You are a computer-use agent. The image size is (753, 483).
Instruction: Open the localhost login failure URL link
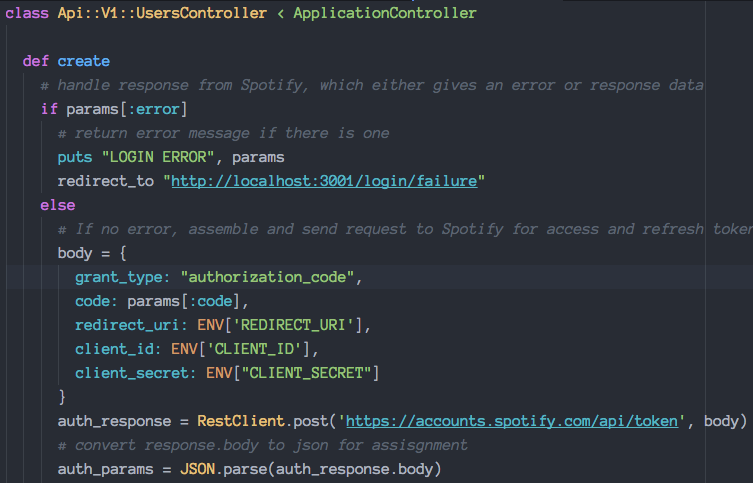tap(324, 181)
